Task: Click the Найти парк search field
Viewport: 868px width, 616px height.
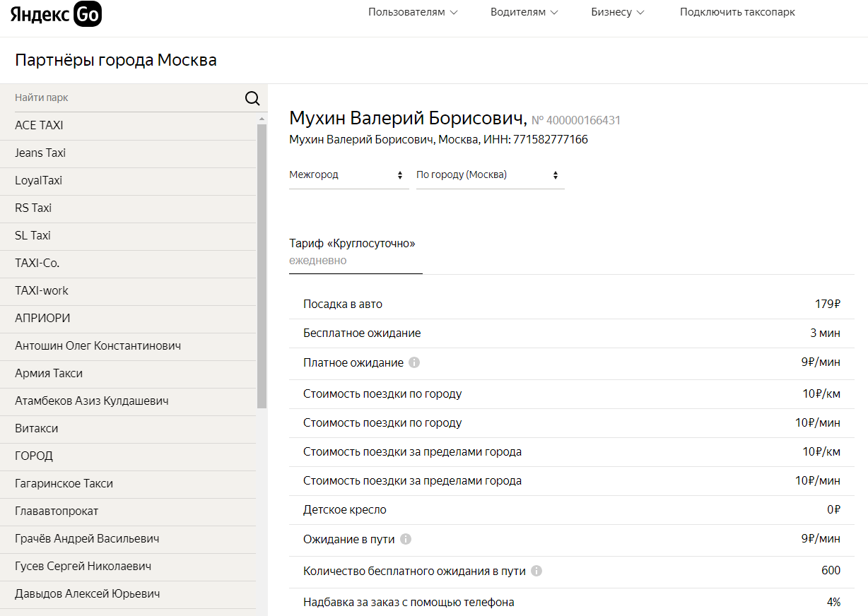Action: (127, 98)
